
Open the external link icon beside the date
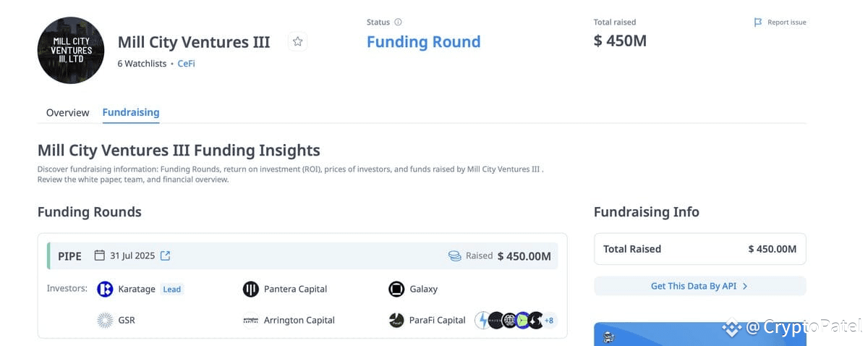click(166, 256)
